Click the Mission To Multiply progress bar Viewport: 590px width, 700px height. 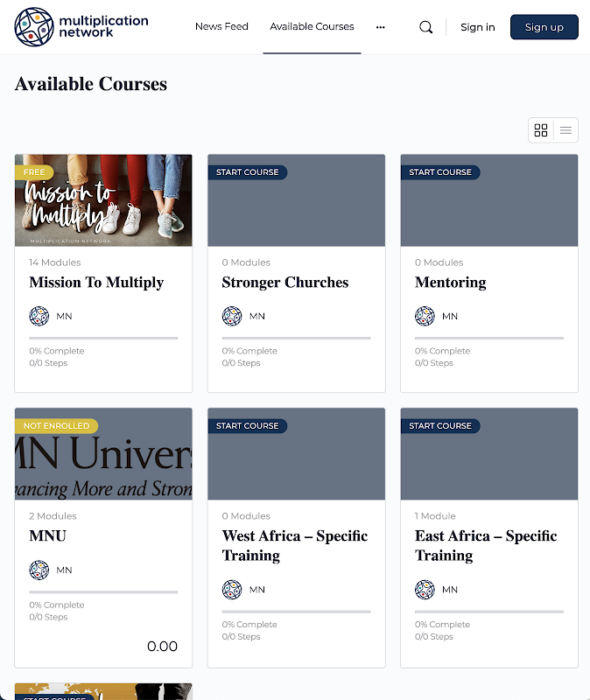(103, 338)
